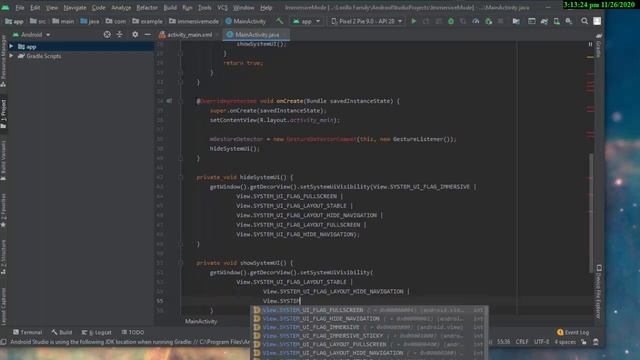640x360 pixels.
Task: Open the Favorites side tab
Action: pyautogui.click(x=4, y=211)
